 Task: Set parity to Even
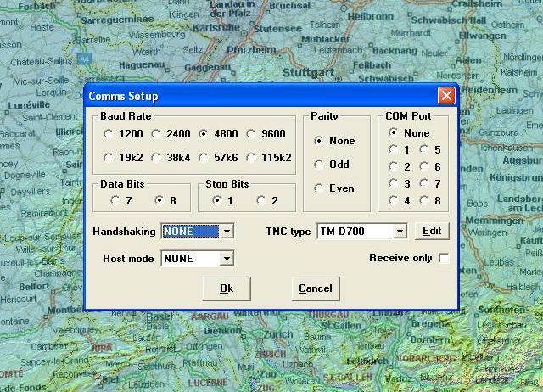pyautogui.click(x=319, y=188)
